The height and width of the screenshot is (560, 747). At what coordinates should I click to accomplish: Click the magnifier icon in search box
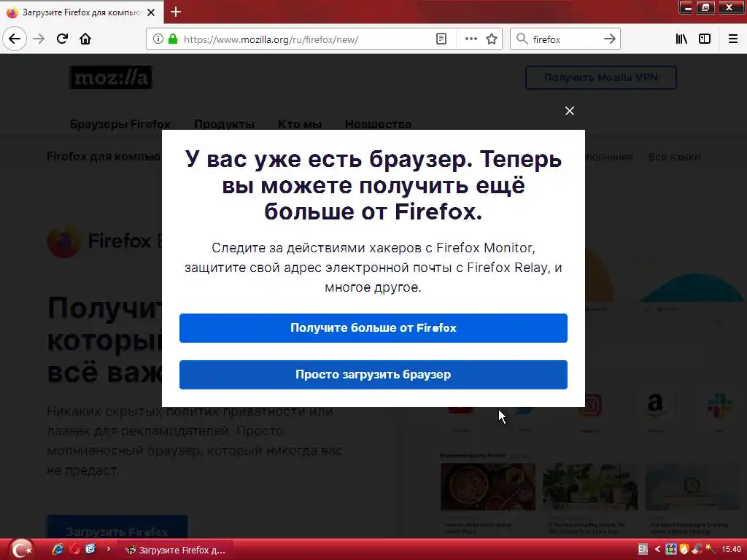[522, 39]
